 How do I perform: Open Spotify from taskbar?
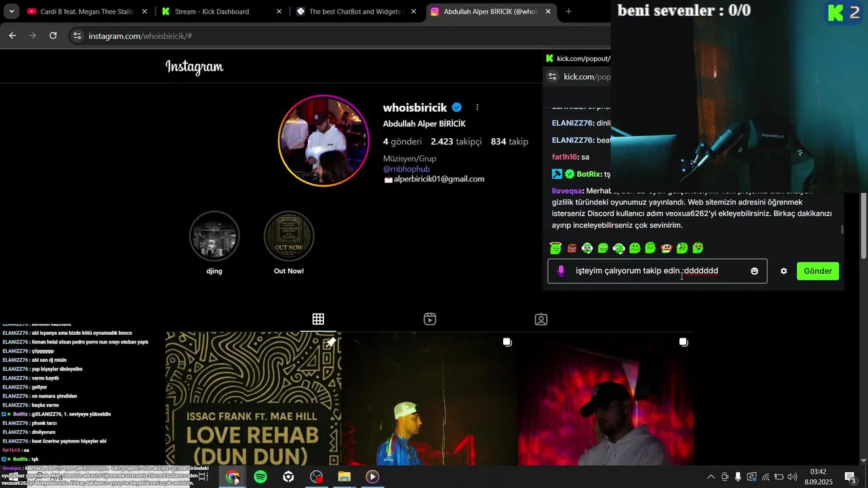[260, 477]
